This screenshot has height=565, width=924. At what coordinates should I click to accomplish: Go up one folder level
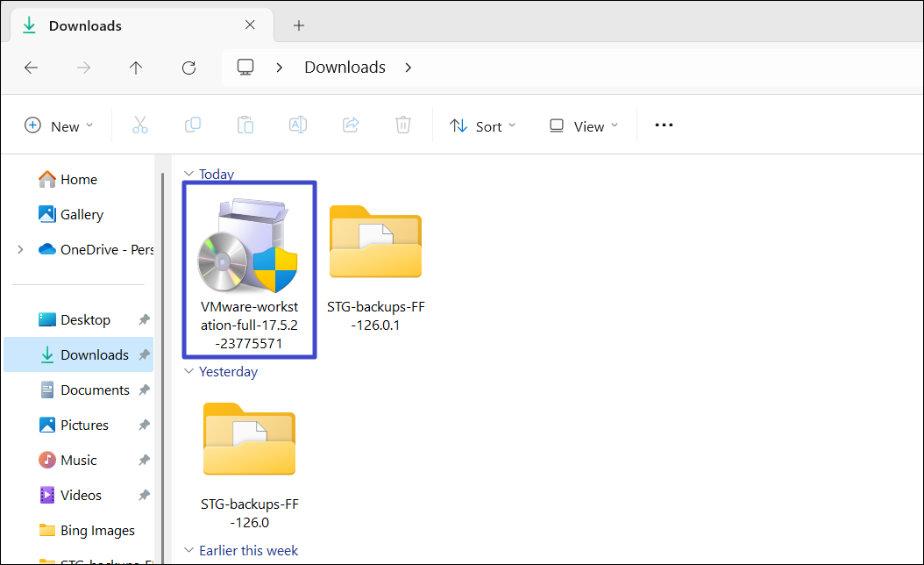136,68
